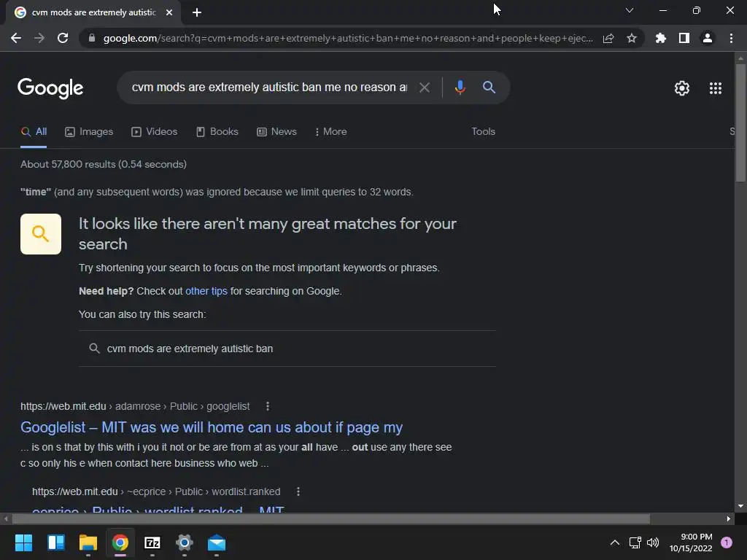Click the web.mit.edu ~ecprice breadcrumb URL
Screen dimensions: 747x560
pos(156,491)
